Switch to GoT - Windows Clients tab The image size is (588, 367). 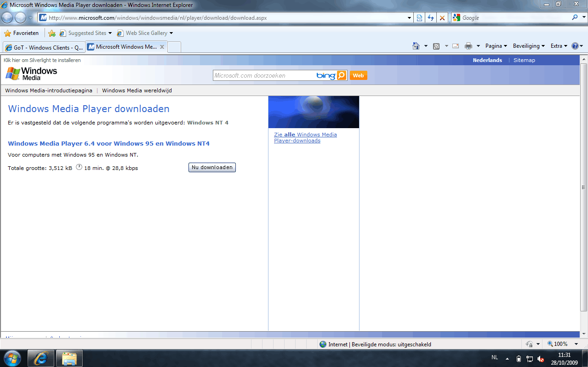(x=44, y=47)
